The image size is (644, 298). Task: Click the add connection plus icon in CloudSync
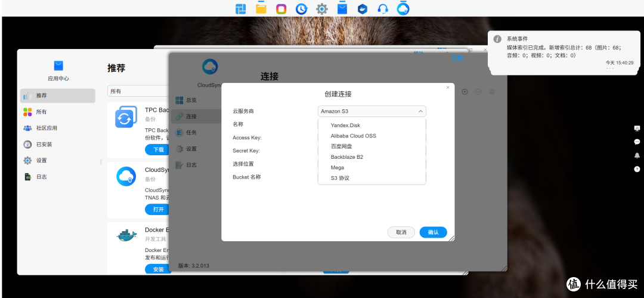click(x=465, y=92)
